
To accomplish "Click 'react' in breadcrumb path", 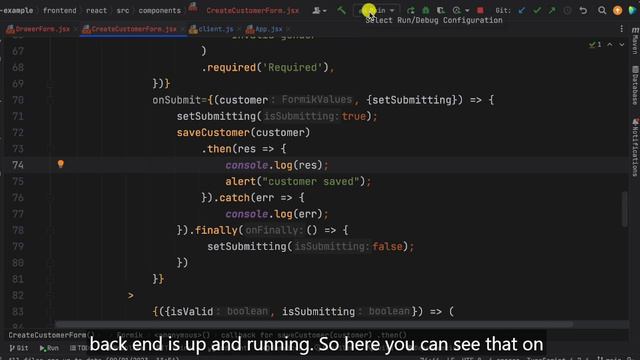I will tap(96, 10).
